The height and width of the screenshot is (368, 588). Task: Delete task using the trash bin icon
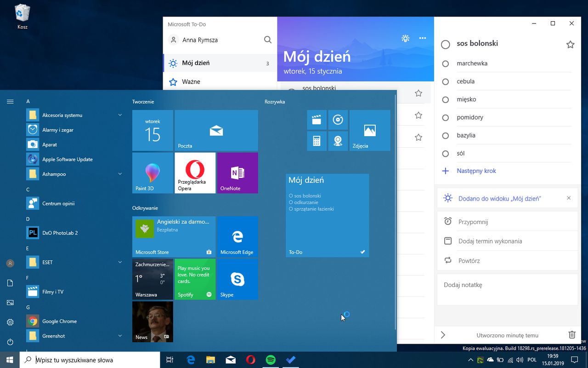coord(571,335)
